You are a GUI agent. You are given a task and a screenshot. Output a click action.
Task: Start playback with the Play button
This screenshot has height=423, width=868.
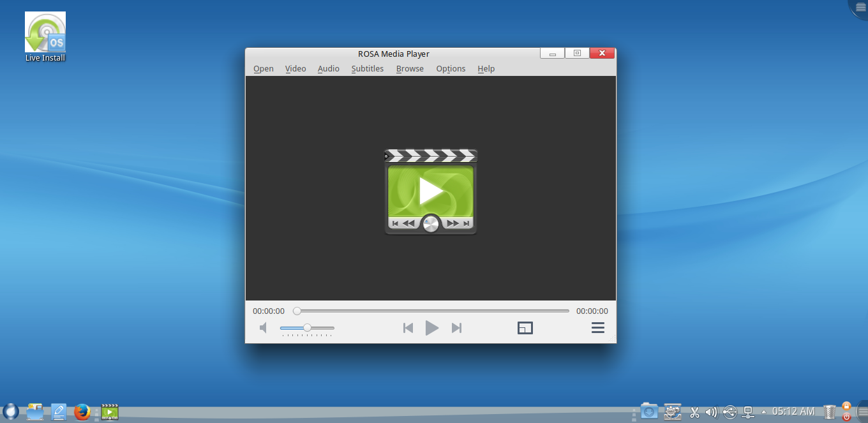432,328
